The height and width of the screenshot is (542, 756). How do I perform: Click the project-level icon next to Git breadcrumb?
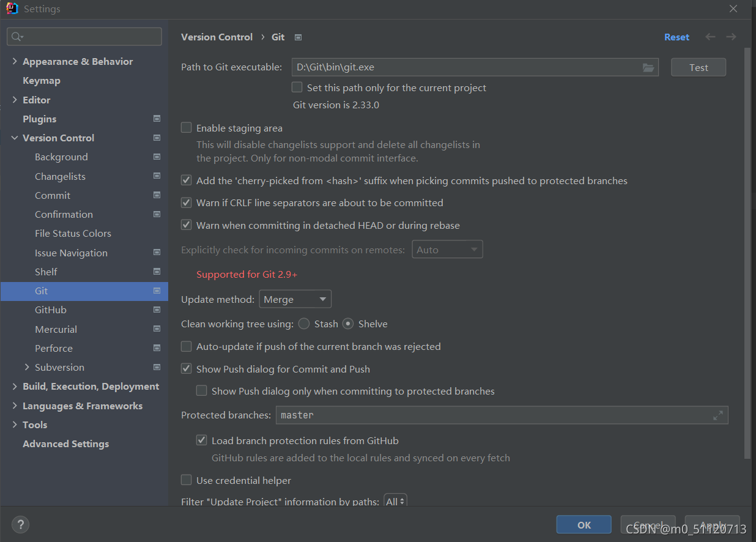pos(298,37)
